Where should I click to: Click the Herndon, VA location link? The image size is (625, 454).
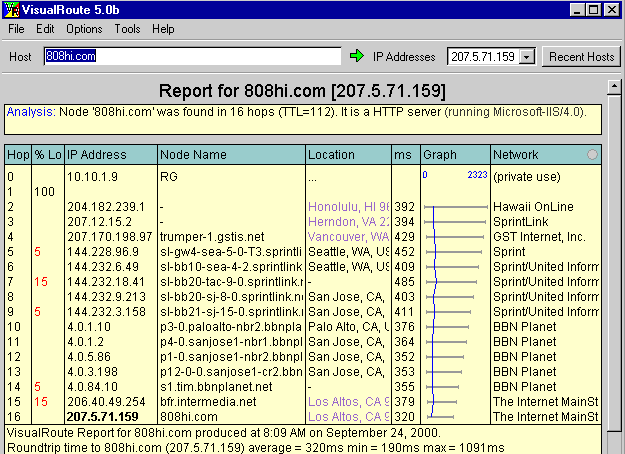point(349,222)
